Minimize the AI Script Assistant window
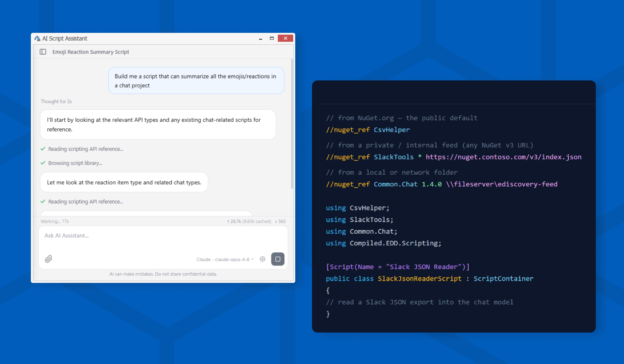Screen dimensions: 624x364 [x=260, y=39]
